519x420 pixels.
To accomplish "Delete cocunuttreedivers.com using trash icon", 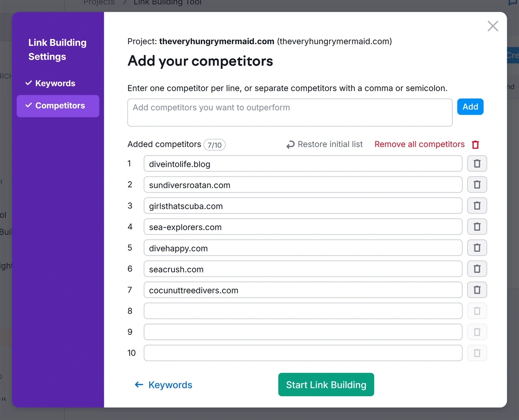I will tap(477, 290).
